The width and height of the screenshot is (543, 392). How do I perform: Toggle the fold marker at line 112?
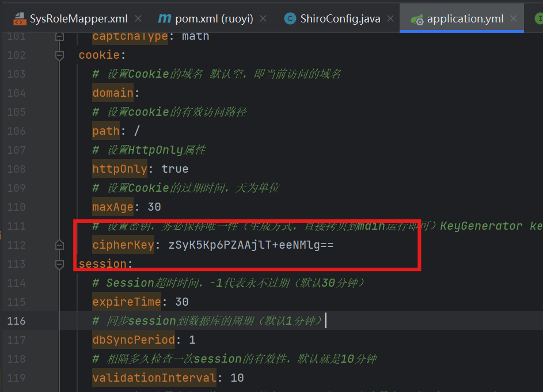[x=59, y=245]
